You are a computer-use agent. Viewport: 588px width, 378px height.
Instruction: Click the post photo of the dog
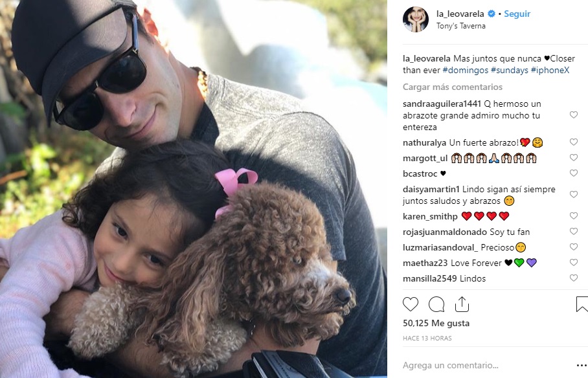tap(194, 189)
